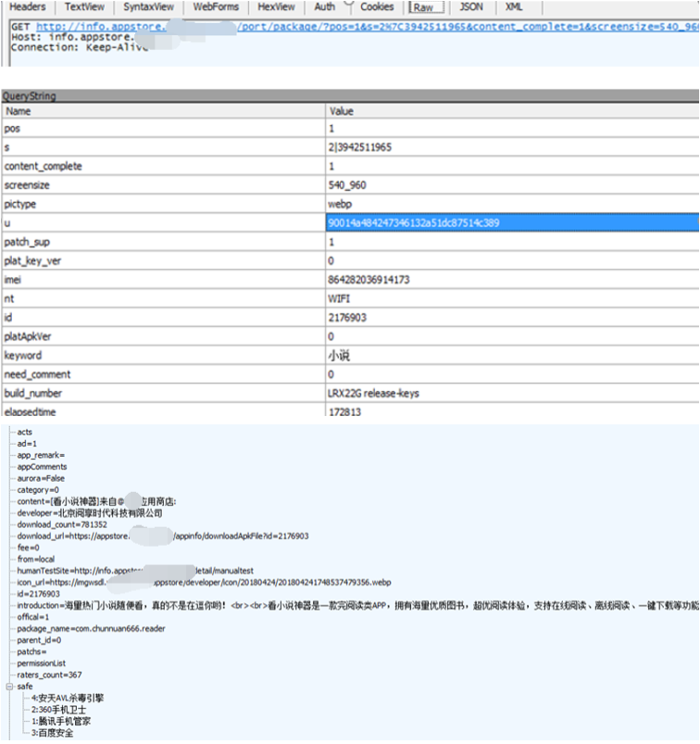Screen dimensions: 700x744
Task: Open the TextView tab
Action: point(84,7)
